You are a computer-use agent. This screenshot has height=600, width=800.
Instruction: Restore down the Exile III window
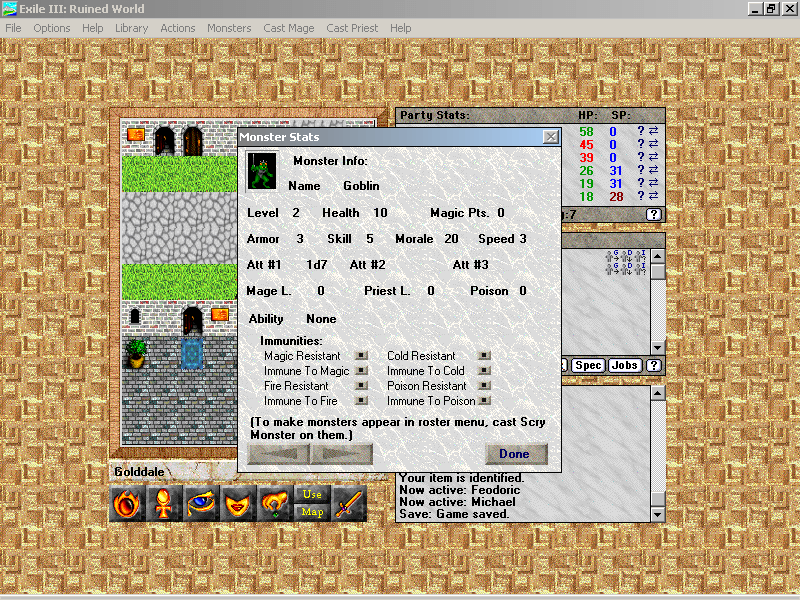click(x=770, y=9)
